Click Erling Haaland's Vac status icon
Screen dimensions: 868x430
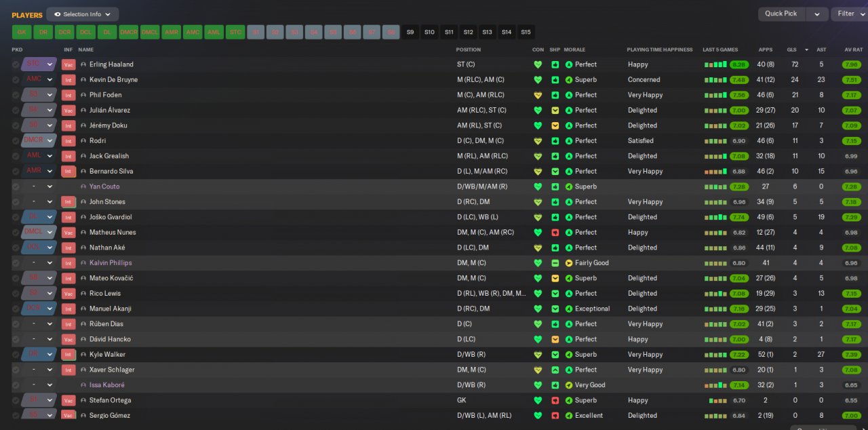click(68, 64)
